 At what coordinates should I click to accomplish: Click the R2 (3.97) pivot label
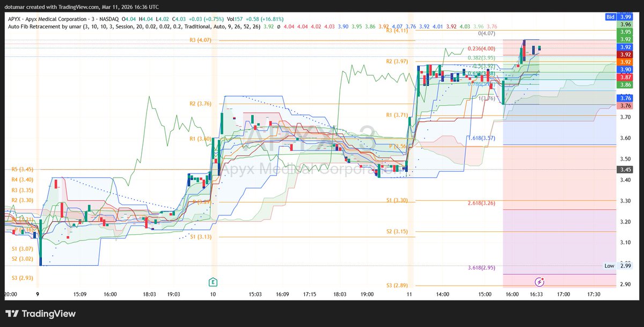coord(397,62)
